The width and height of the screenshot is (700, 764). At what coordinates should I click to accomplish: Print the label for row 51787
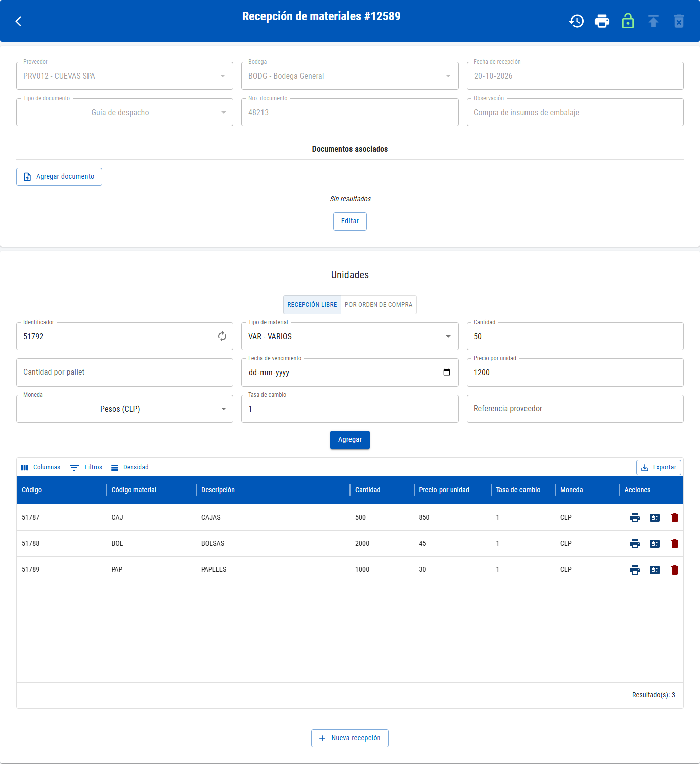(635, 518)
